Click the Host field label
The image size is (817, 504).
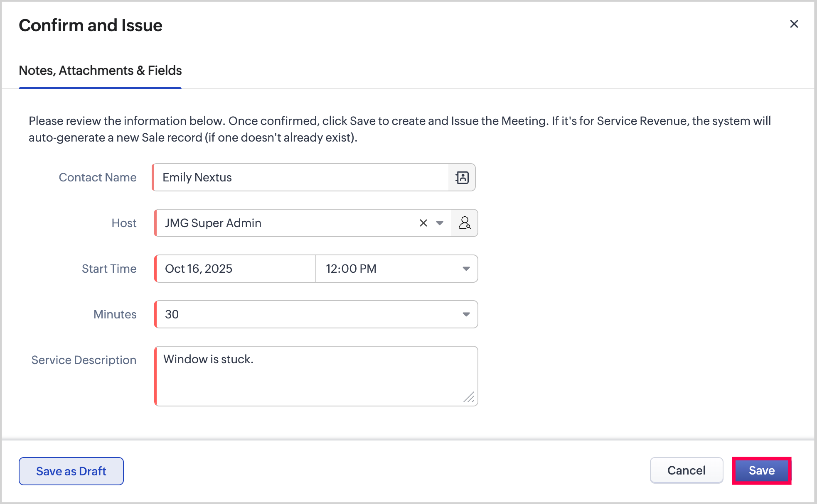point(124,223)
